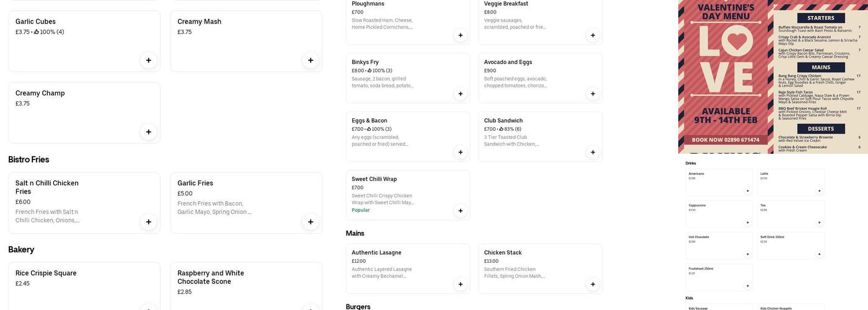Add Garlic Cubes to the order
This screenshot has width=868, height=310.
click(148, 60)
